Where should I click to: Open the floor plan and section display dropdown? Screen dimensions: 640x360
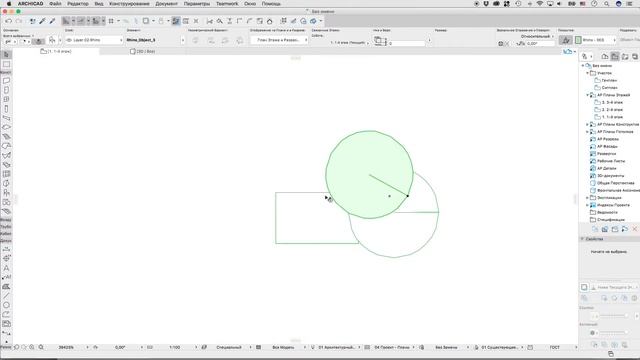point(280,40)
